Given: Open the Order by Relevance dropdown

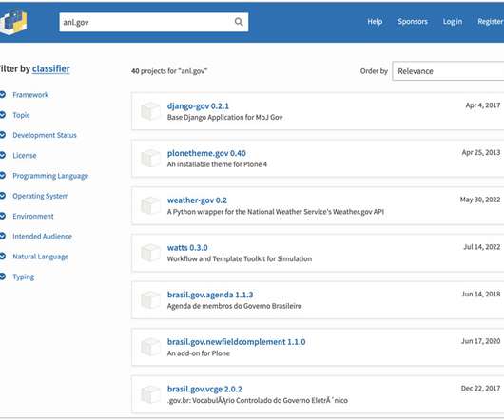Looking at the screenshot, I should click(448, 71).
